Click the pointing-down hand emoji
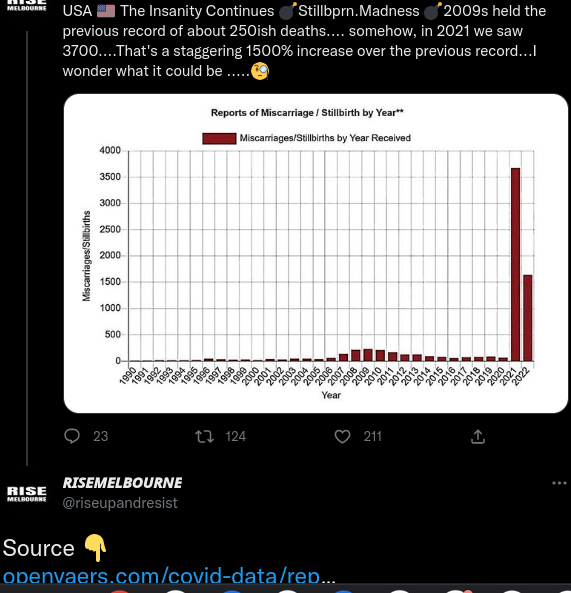The image size is (571, 593). [x=95, y=548]
